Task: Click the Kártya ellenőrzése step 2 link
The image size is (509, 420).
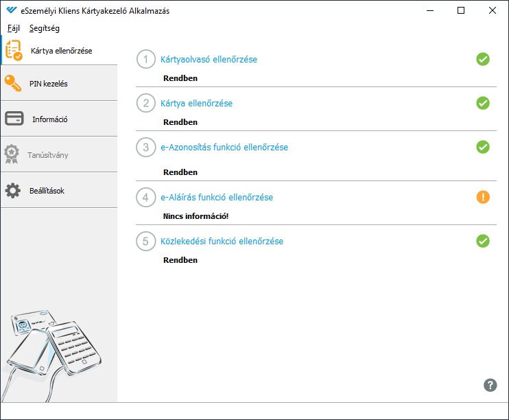Action: click(196, 104)
